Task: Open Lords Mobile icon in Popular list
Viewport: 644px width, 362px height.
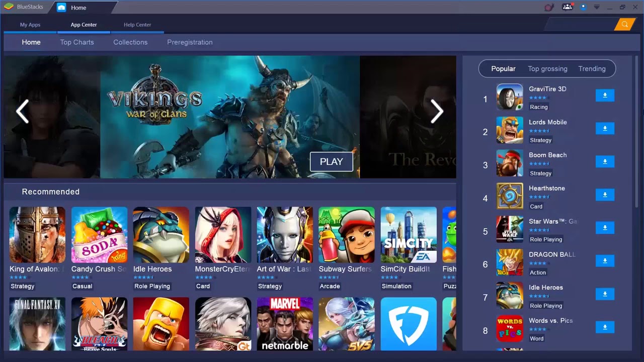Action: pyautogui.click(x=510, y=130)
